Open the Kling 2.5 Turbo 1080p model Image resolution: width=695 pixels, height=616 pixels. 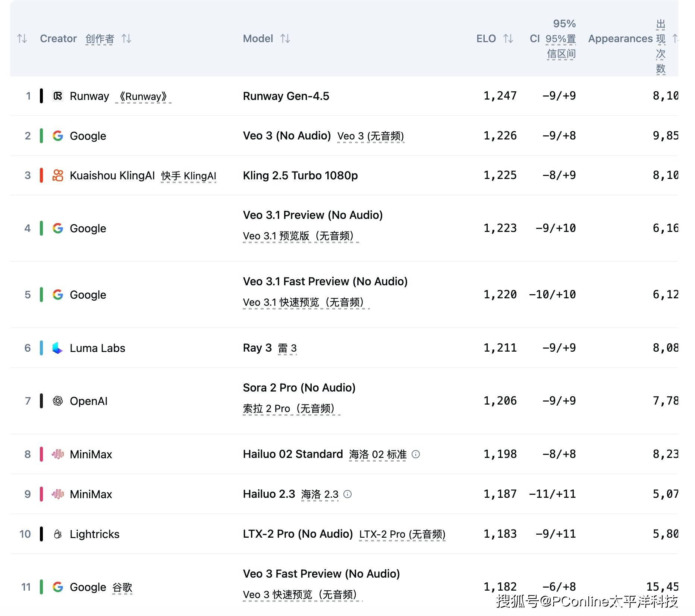point(300,175)
